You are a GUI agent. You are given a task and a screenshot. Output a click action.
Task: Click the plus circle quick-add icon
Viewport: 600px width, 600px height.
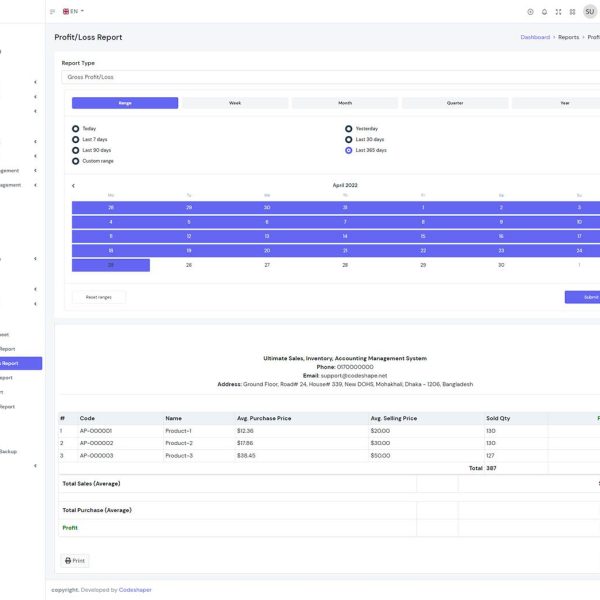(x=530, y=12)
